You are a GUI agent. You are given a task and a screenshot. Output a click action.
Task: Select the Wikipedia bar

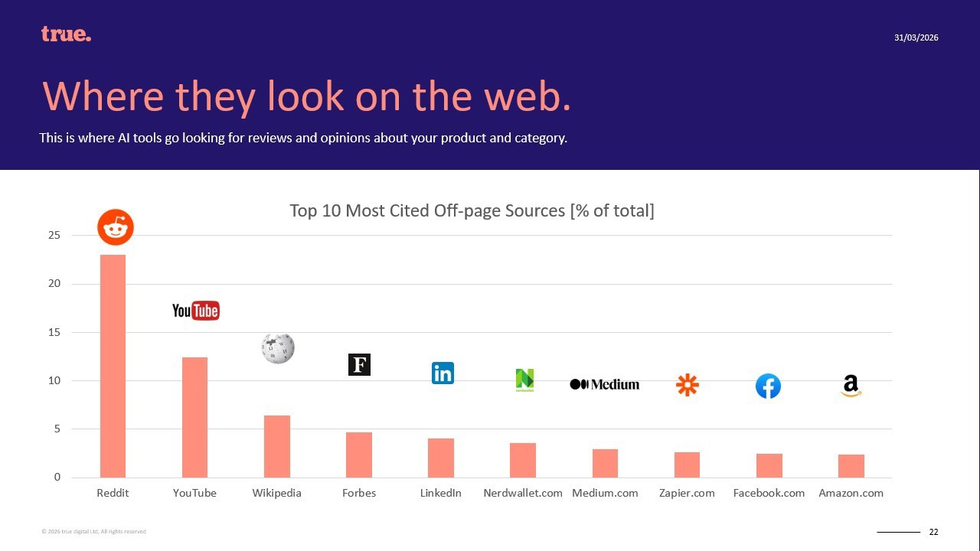pyautogui.click(x=277, y=446)
